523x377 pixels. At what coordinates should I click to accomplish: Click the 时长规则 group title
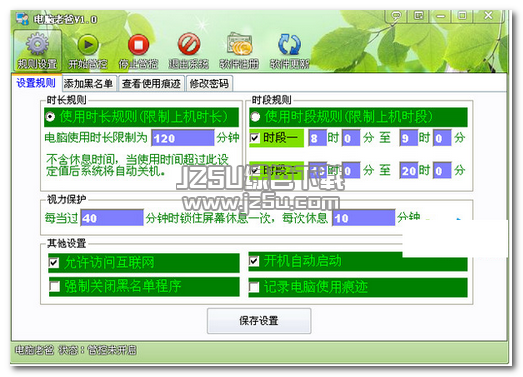pyautogui.click(x=66, y=99)
